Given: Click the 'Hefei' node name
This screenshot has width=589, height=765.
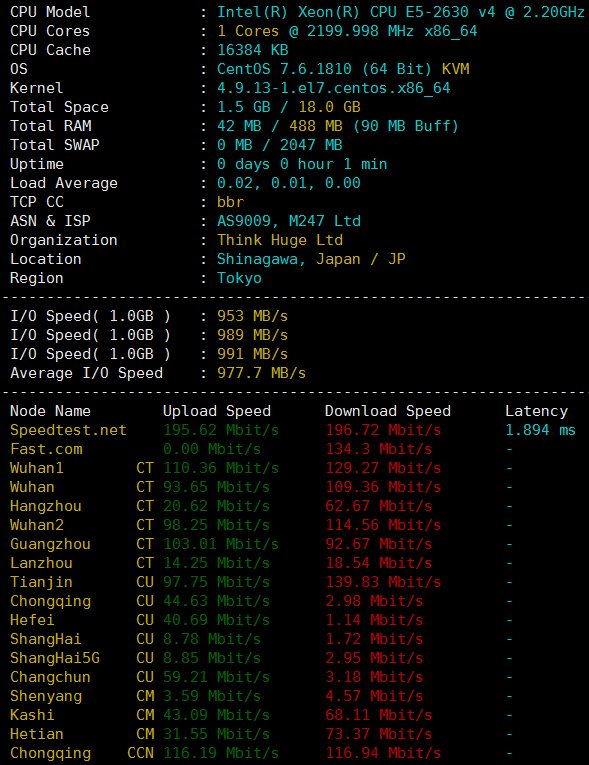Looking at the screenshot, I should click(x=32, y=621).
